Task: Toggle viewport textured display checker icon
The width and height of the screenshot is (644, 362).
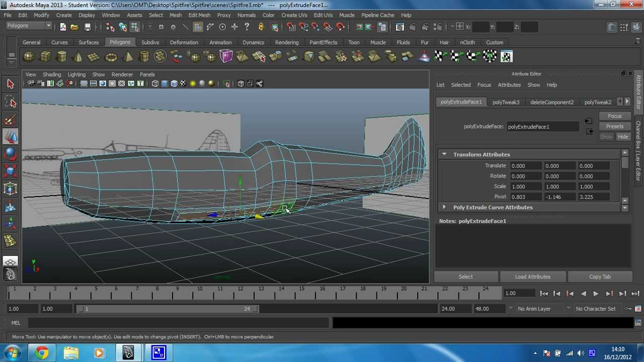Action: tap(184, 83)
